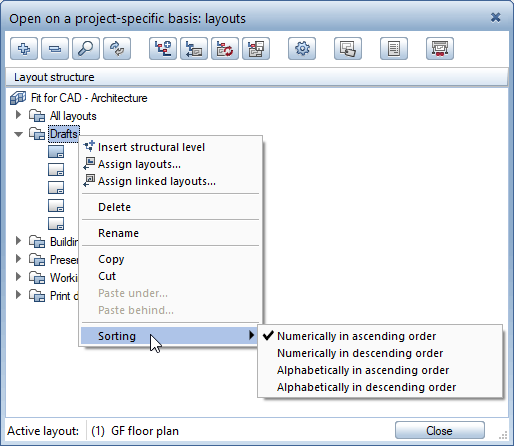Click the refresh arrows toolbar icon
514x446 pixels.
(x=117, y=49)
